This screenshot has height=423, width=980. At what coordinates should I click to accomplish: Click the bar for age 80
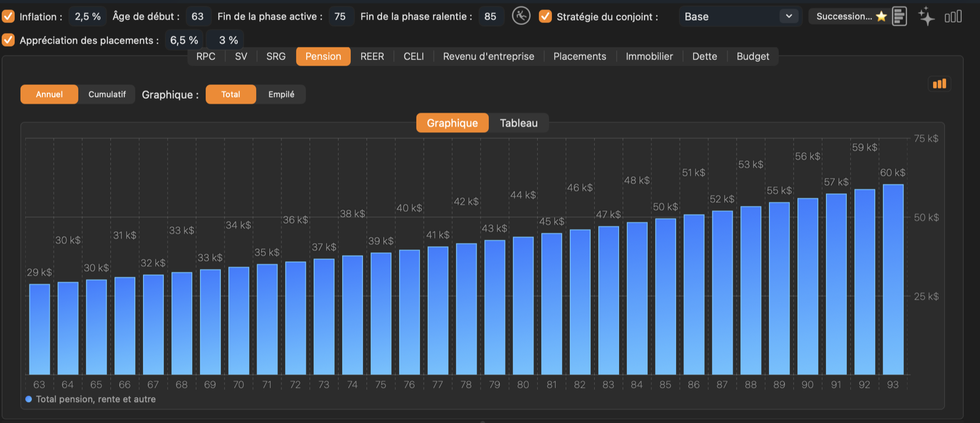click(x=523, y=306)
